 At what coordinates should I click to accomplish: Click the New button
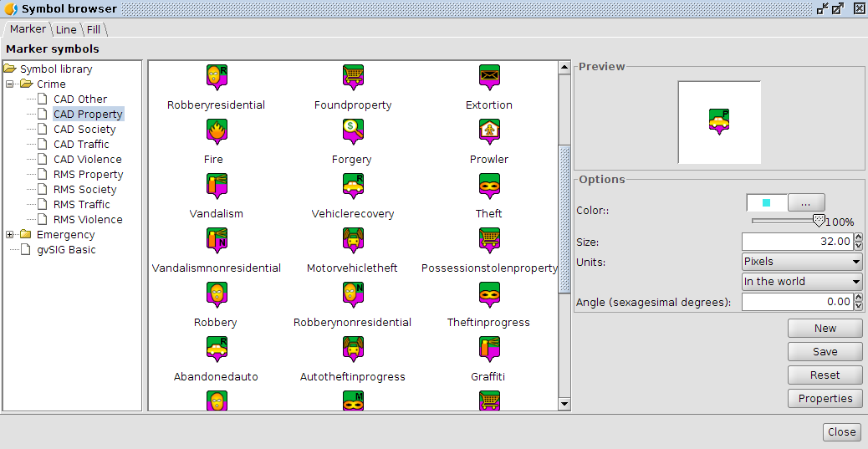click(825, 329)
